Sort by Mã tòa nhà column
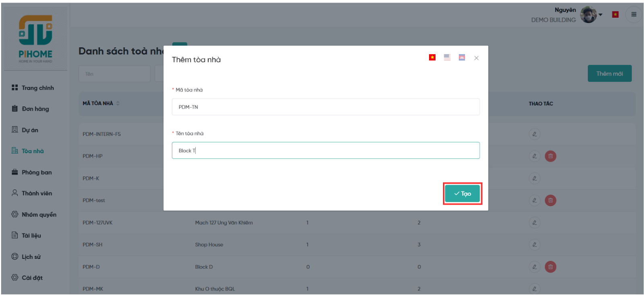 point(118,103)
